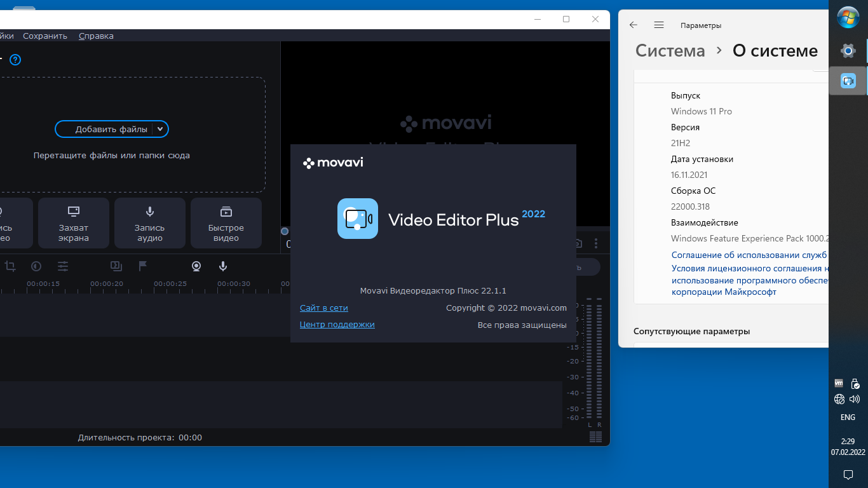Expand the Добавить файлы dropdown arrow
Image resolution: width=868 pixels, height=488 pixels.
click(x=160, y=129)
